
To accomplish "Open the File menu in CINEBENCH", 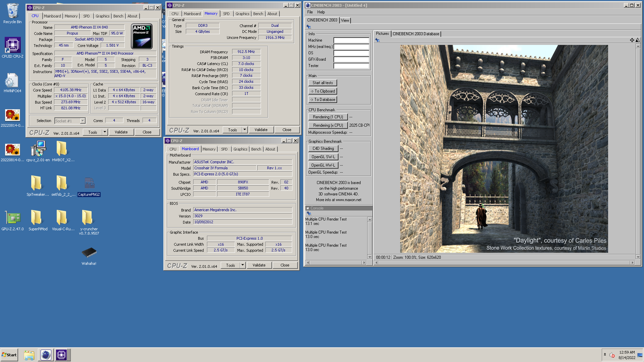I will point(310,12).
